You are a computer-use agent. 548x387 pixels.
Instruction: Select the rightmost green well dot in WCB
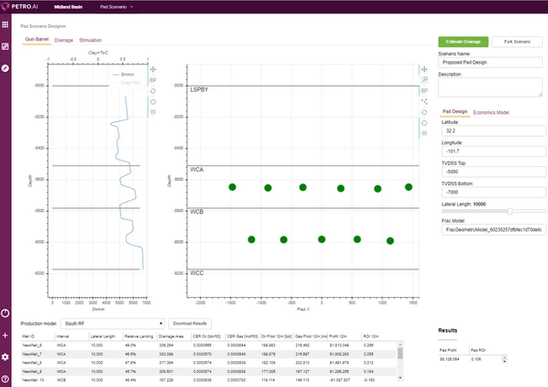(x=390, y=241)
